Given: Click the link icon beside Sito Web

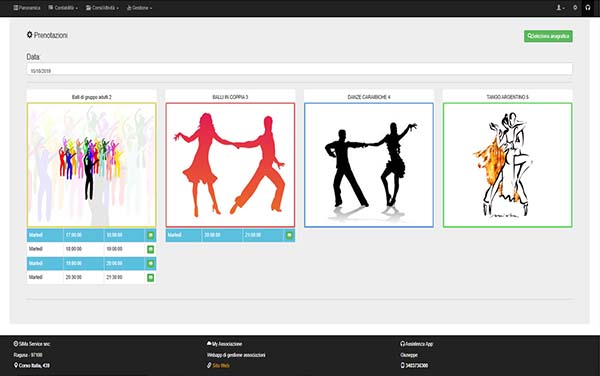Looking at the screenshot, I should 209,365.
